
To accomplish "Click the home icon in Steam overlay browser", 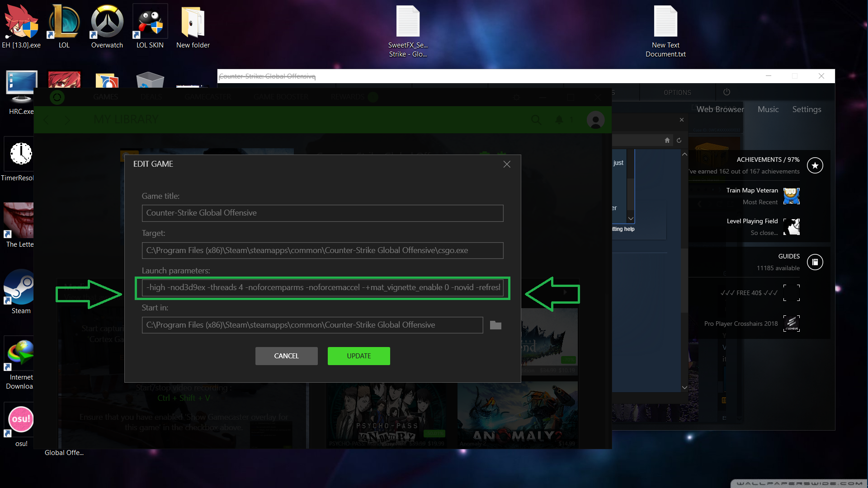I will tap(667, 141).
